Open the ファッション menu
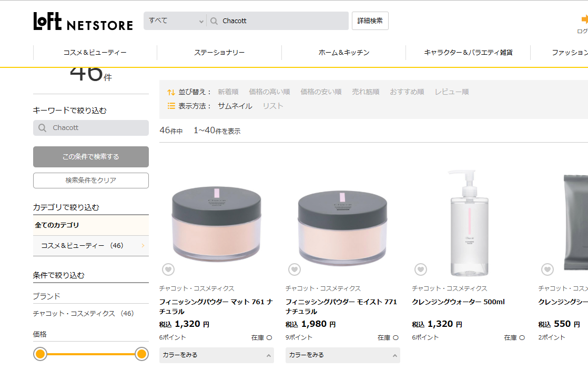Viewport: 588px width, 370px height. [x=570, y=53]
